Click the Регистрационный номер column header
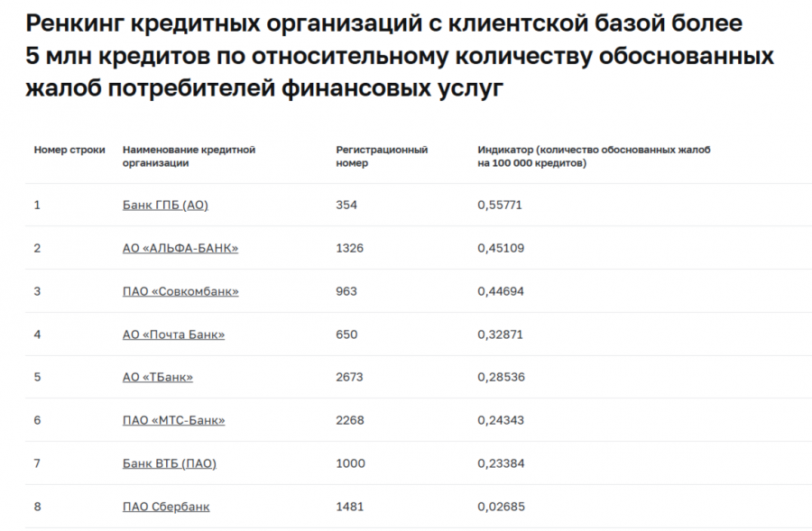812x531 pixels. click(382, 157)
